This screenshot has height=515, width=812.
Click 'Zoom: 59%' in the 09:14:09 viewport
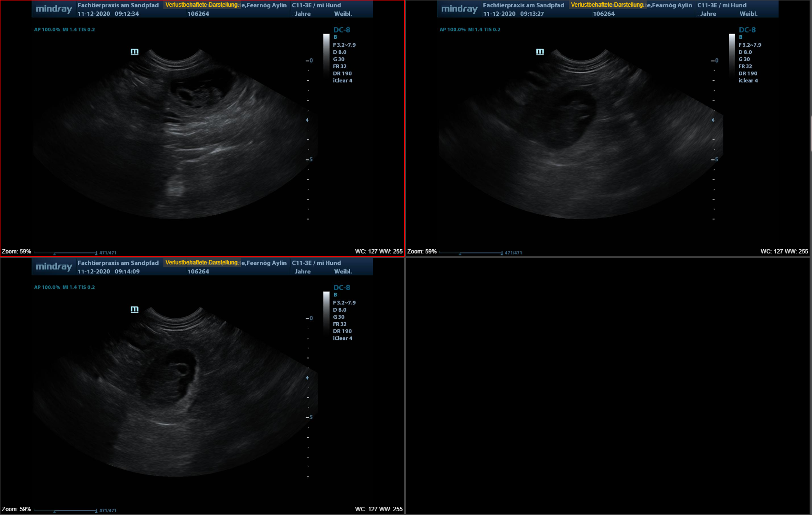coord(17,509)
